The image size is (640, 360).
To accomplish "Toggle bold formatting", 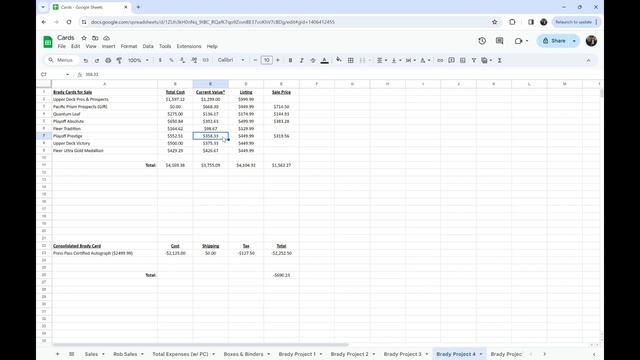I will tap(290, 60).
